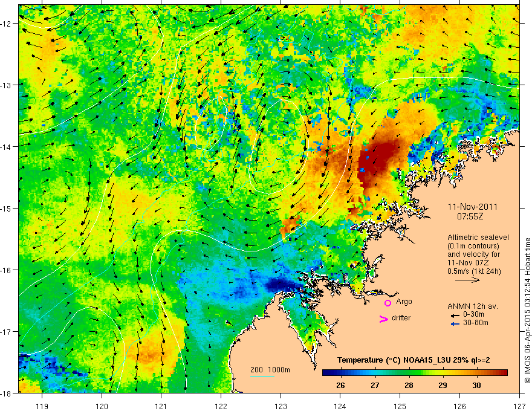The width and height of the screenshot is (532, 411).
Task: Select the time text 07:55Z
Action: (x=470, y=216)
